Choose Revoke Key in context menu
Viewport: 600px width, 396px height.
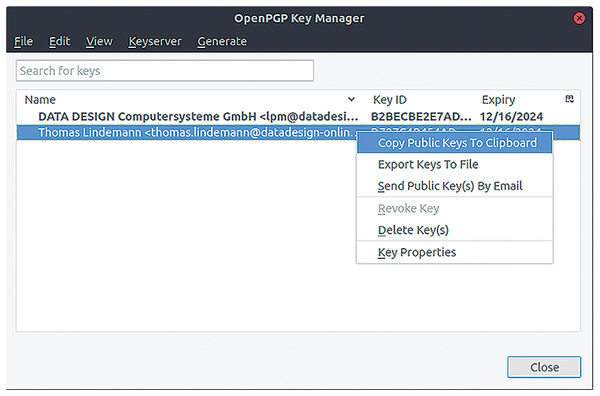click(455, 209)
